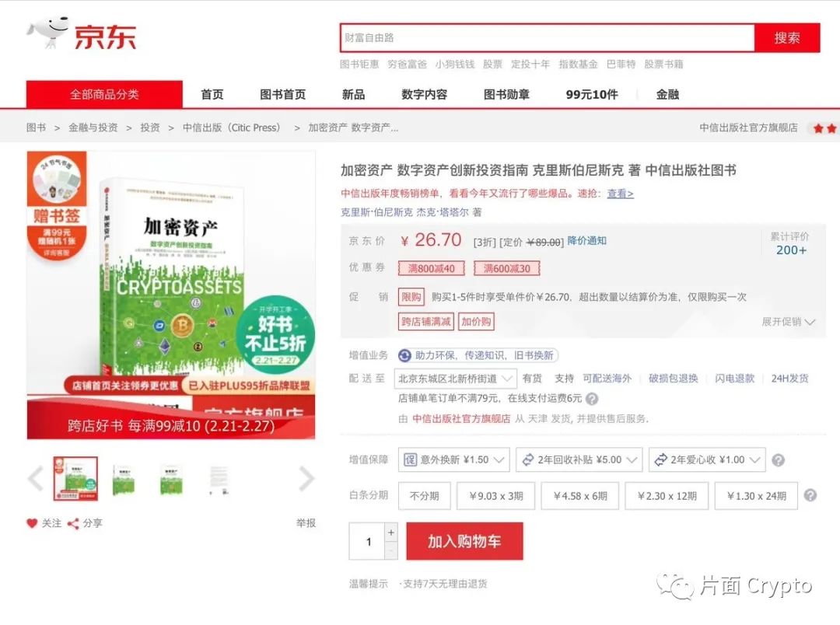Click the search input field
This screenshot has height=625, width=840.
[x=547, y=37]
